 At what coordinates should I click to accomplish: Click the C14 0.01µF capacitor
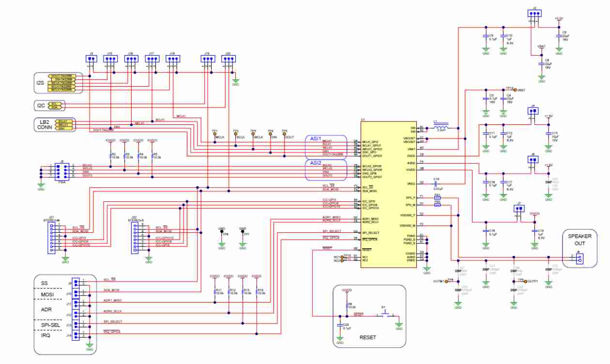tap(435, 183)
